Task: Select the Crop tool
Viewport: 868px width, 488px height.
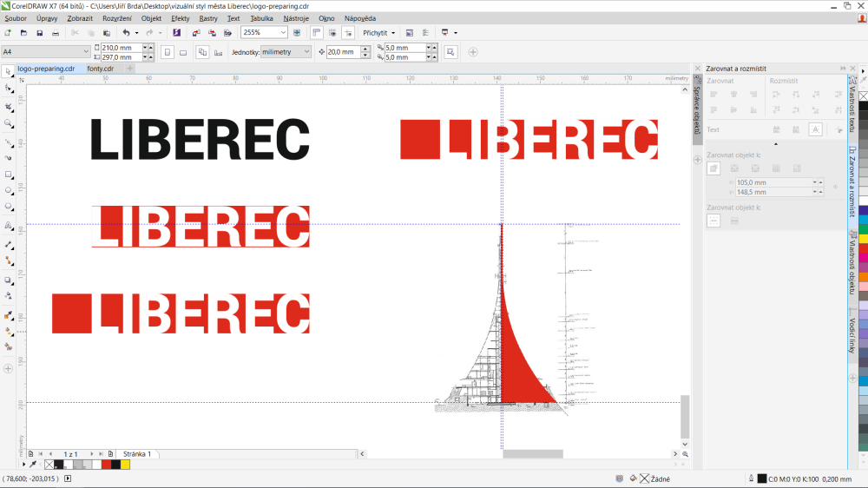Action: (x=9, y=107)
